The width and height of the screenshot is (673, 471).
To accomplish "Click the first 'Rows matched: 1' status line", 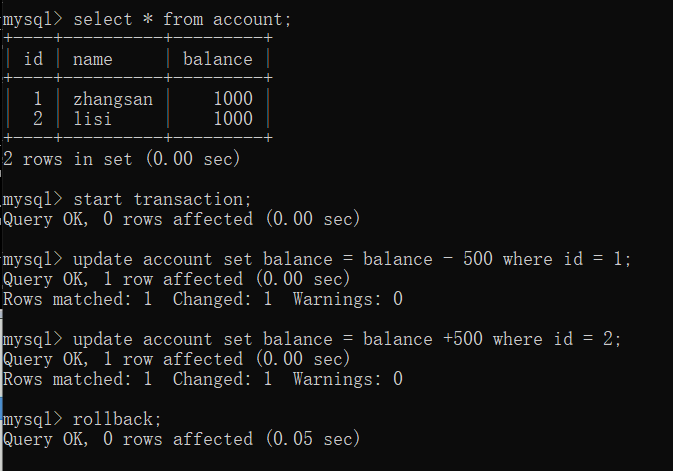I will point(203,299).
